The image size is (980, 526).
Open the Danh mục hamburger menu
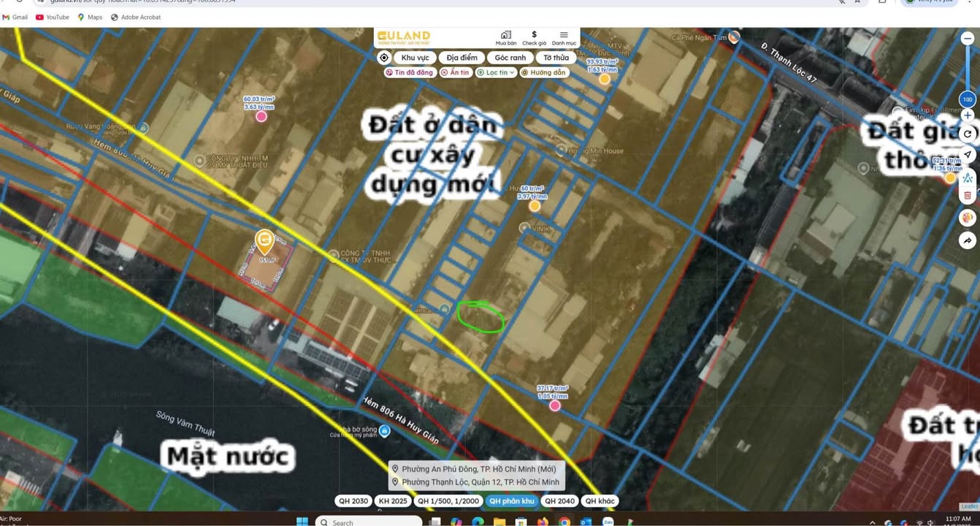pyautogui.click(x=564, y=38)
